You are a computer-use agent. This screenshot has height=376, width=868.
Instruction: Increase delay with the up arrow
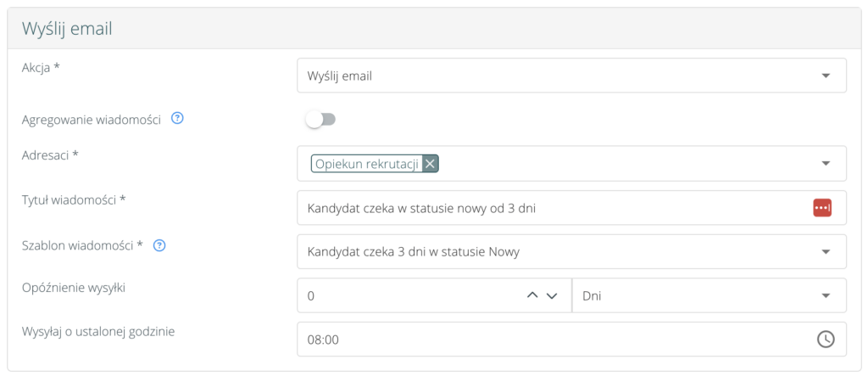tap(533, 295)
